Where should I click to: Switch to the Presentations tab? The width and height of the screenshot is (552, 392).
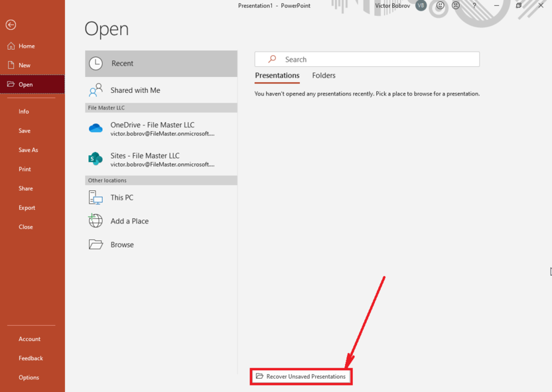277,76
